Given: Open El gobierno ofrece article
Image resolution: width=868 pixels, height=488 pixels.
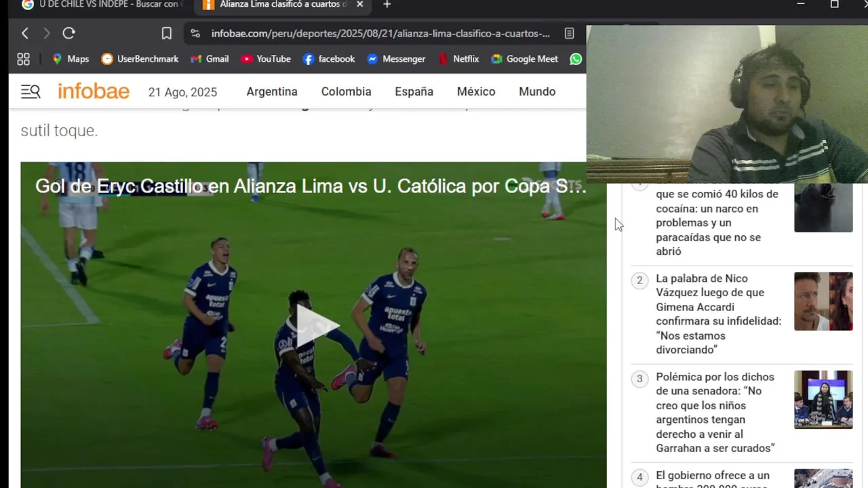Looking at the screenshot, I should click(x=713, y=478).
